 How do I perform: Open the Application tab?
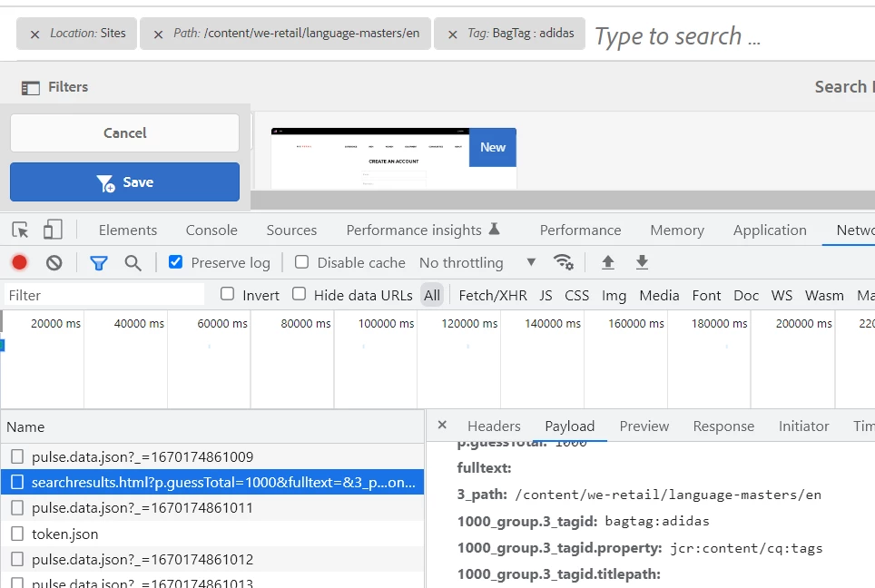[770, 230]
